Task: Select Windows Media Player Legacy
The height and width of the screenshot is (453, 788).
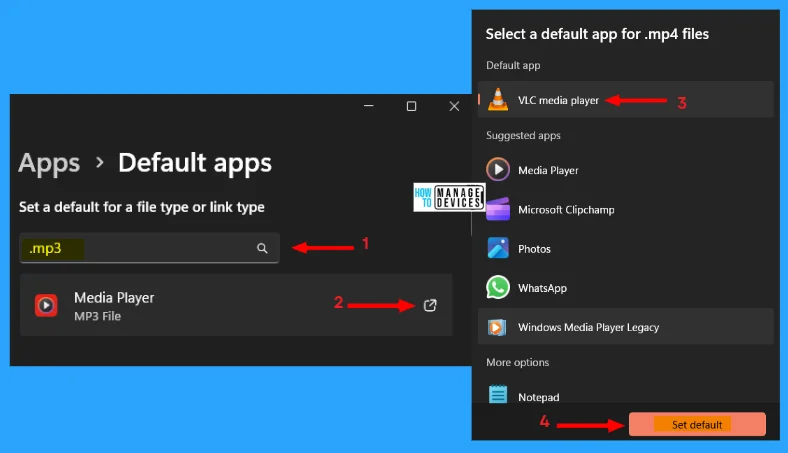Action: [x=625, y=327]
